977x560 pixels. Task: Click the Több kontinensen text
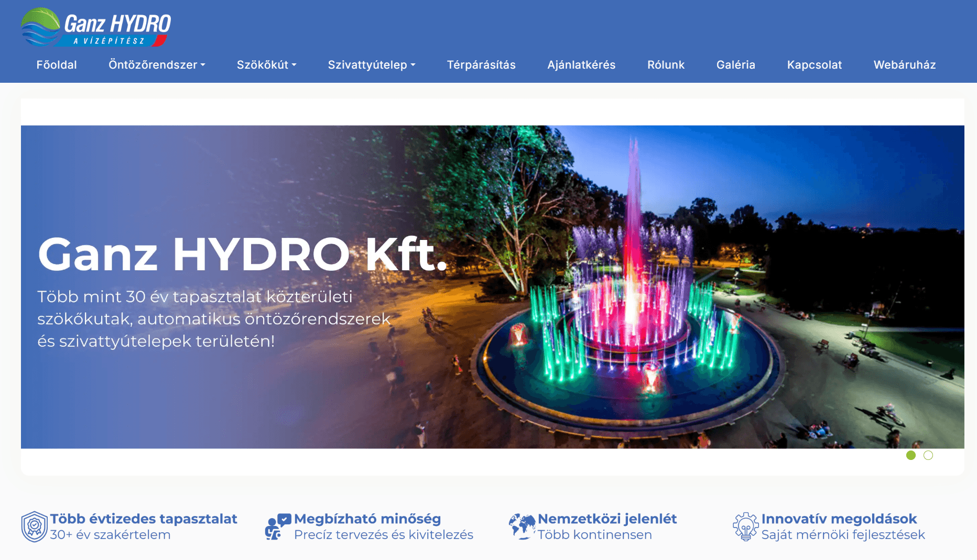[595, 535]
